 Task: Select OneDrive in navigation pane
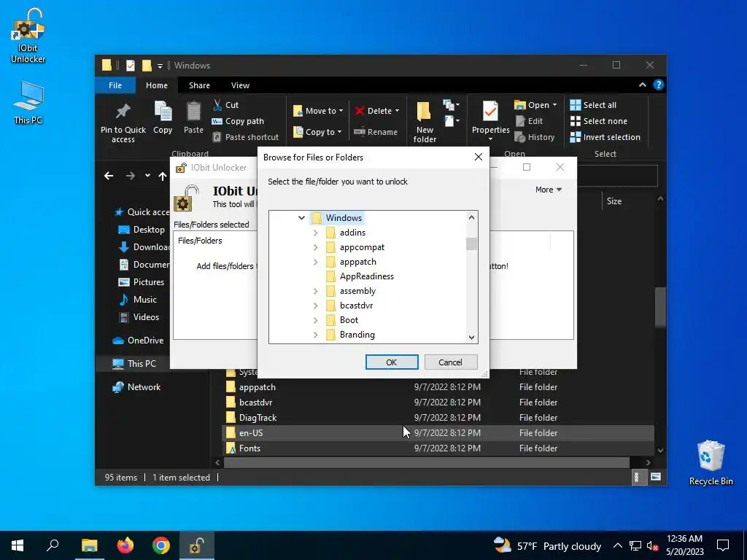click(138, 340)
